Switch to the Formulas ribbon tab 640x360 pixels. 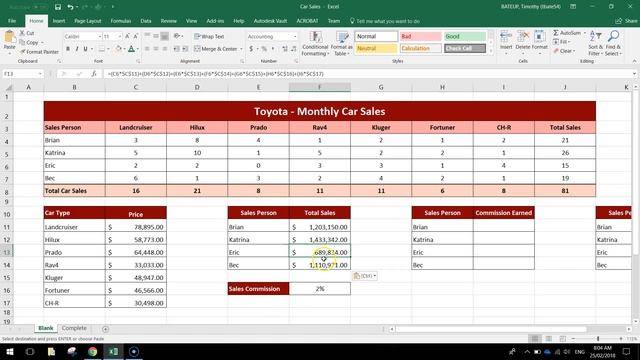(121, 21)
